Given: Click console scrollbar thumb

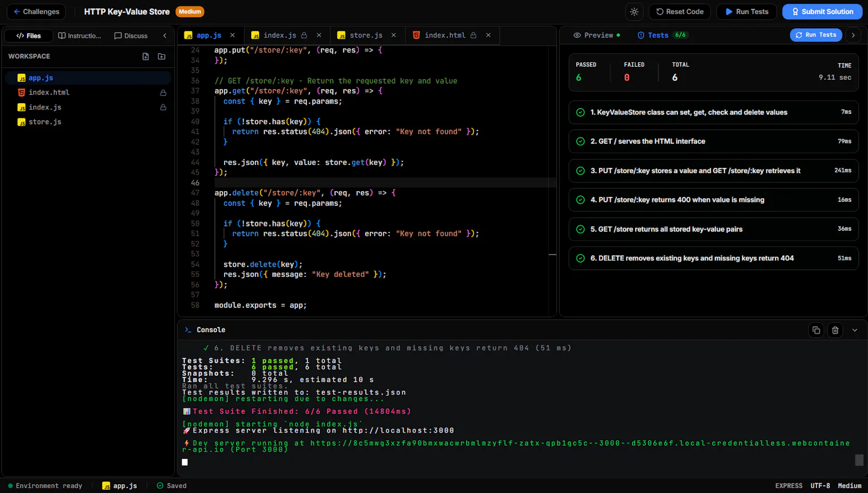Looking at the screenshot, I should pos(859,460).
